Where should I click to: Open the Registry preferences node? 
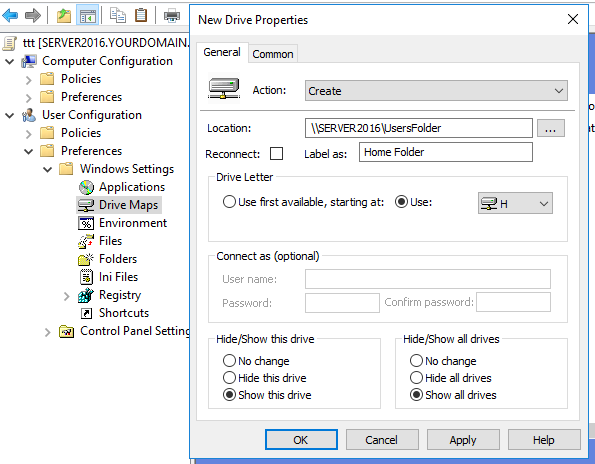120,295
